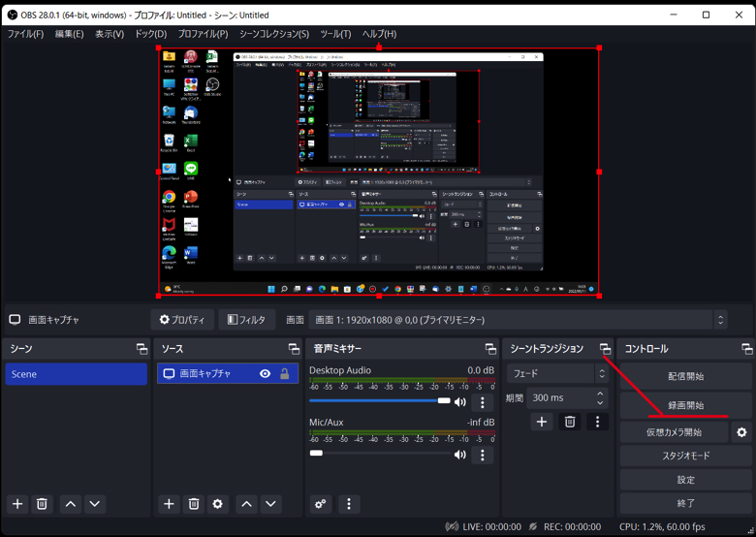Open プロパティ properties button

click(182, 320)
